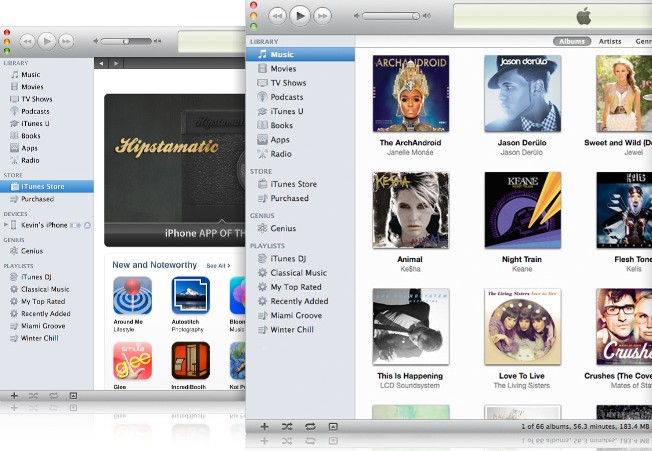
Task: Open the Hipstamatic banner
Action: (x=175, y=170)
